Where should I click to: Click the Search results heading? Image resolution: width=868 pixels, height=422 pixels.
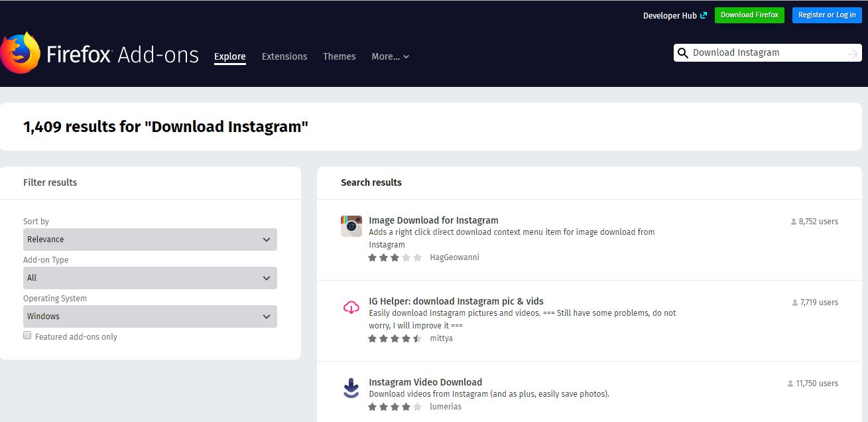pos(371,182)
